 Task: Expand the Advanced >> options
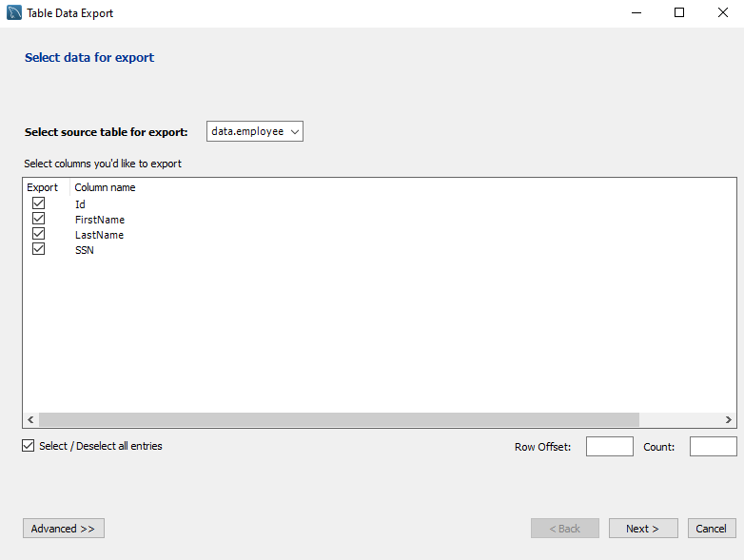[64, 529]
